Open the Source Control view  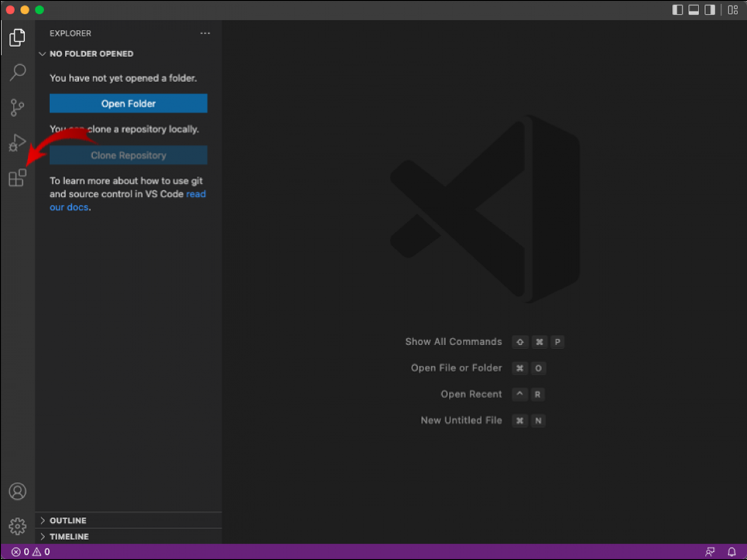(x=17, y=107)
